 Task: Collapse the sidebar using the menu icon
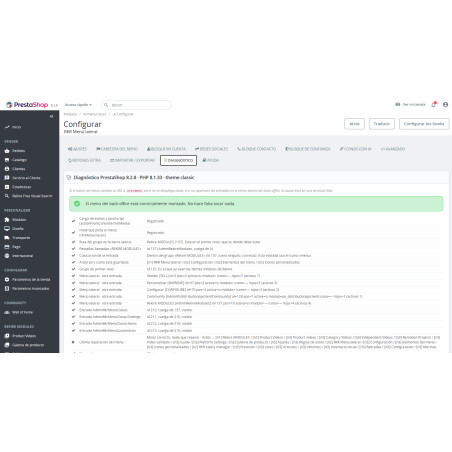click(51, 116)
